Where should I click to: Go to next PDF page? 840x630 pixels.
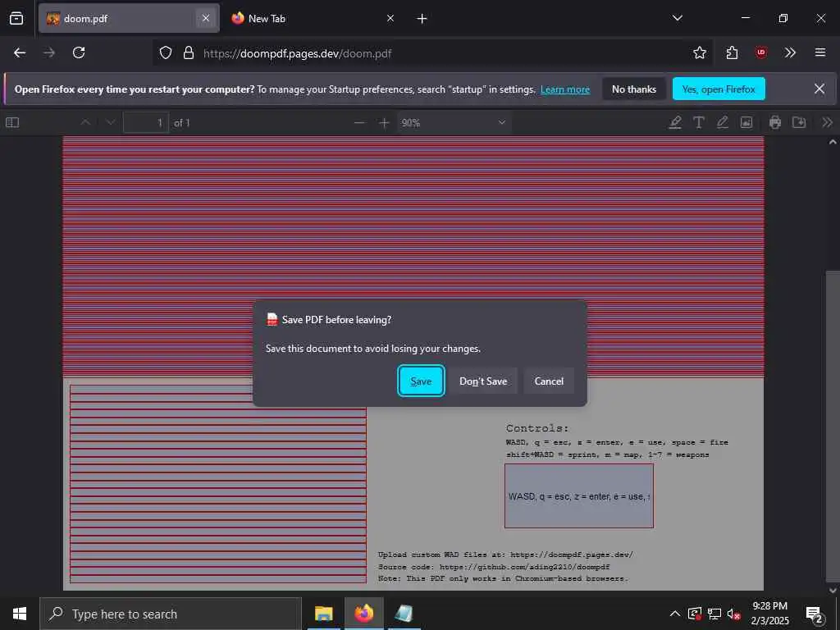[x=111, y=123]
